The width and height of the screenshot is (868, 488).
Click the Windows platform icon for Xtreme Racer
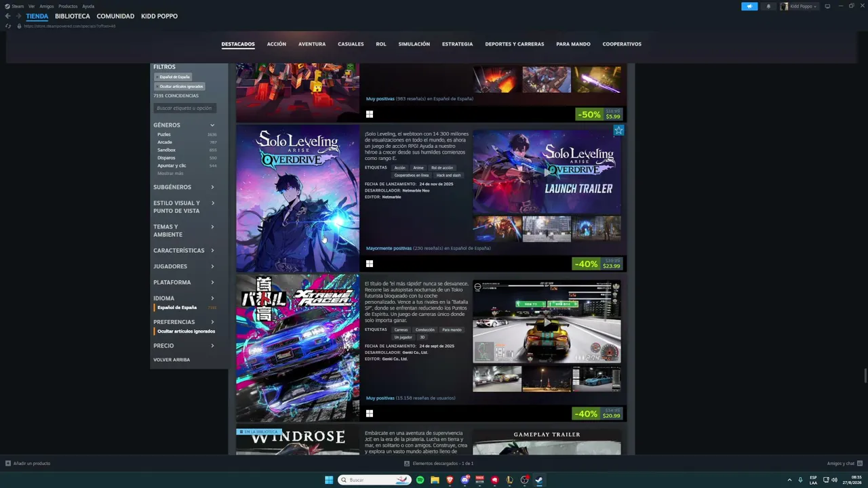pos(370,413)
